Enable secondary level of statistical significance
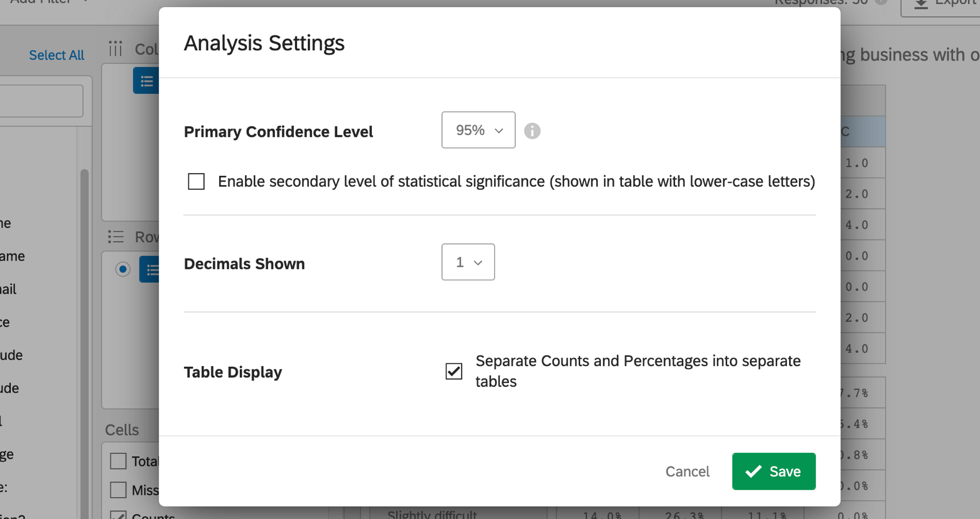The image size is (980, 519). pos(196,181)
